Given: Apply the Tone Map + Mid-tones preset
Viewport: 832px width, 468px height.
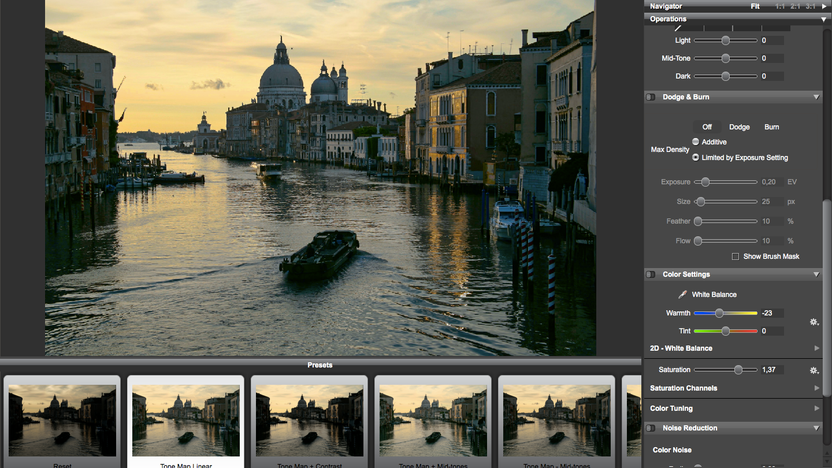Looking at the screenshot, I should point(433,422).
